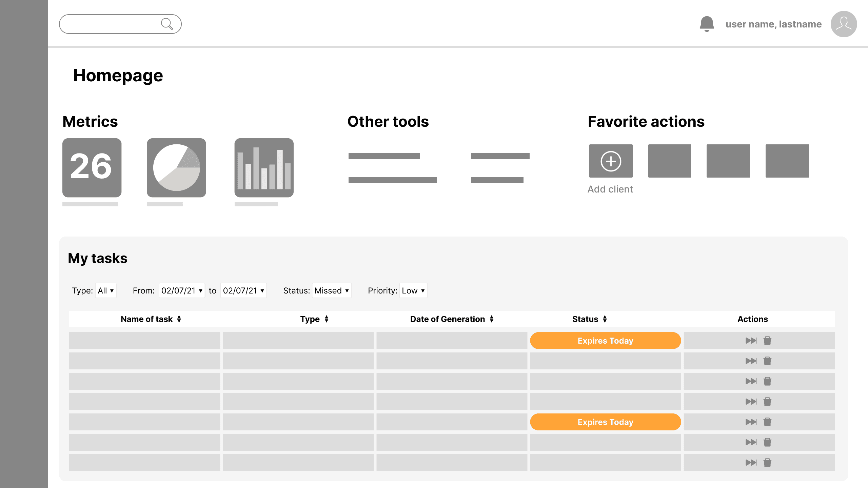This screenshot has width=868, height=488.
Task: Click trash icon in last task row
Action: point(767,463)
